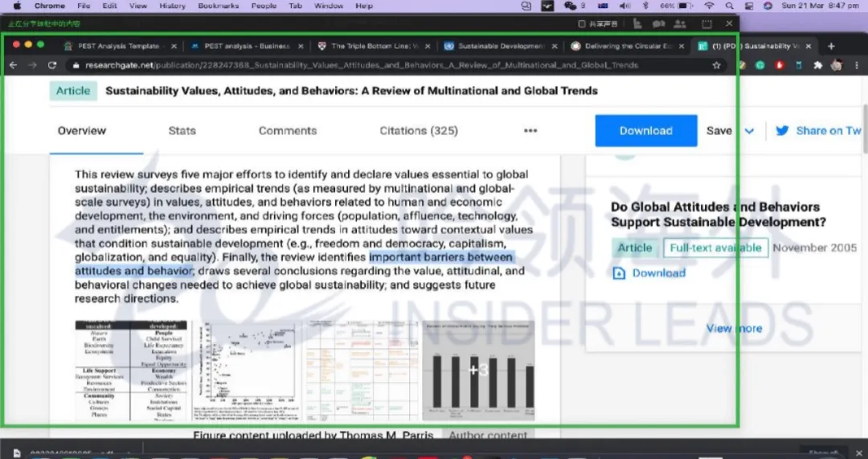Go back using the browser back arrow

13,65
